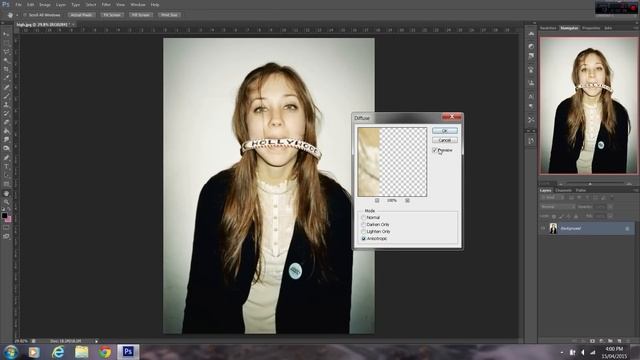Open the Window menu
640x360 pixels.
coord(138,5)
